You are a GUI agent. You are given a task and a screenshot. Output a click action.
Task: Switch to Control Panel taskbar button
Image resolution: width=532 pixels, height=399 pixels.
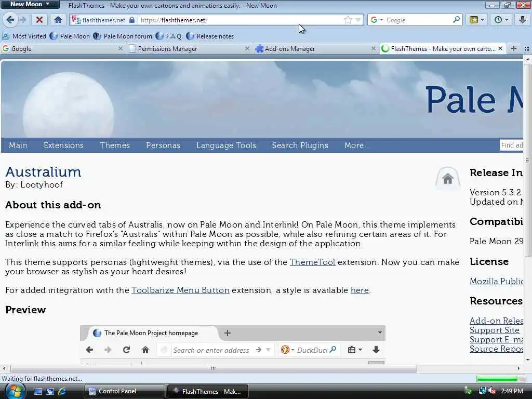point(124,391)
